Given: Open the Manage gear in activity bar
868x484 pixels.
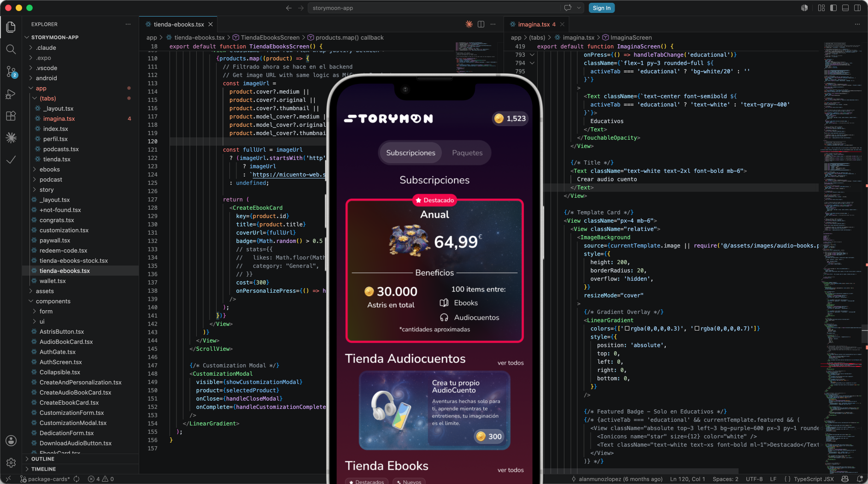Looking at the screenshot, I should [11, 462].
